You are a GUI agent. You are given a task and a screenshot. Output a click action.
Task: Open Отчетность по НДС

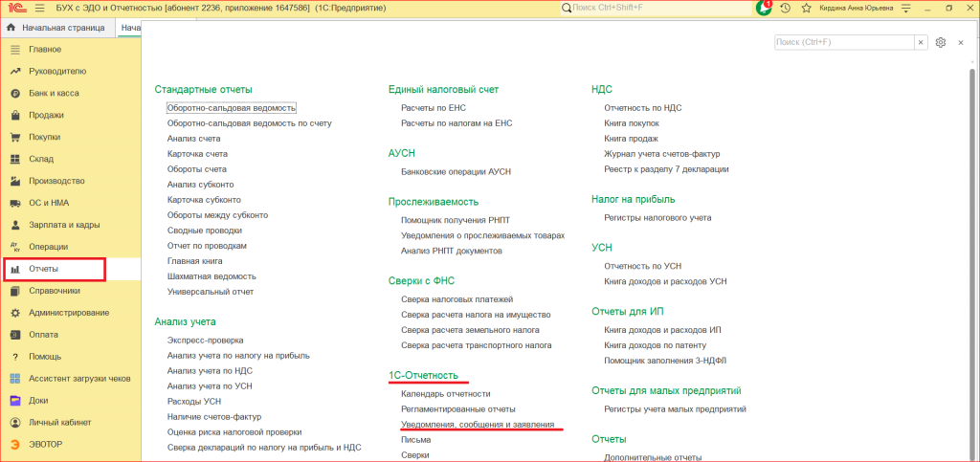643,108
